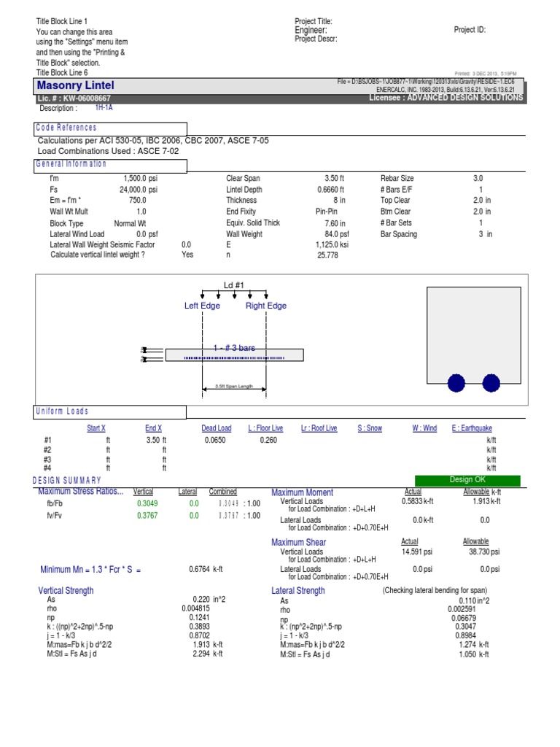Click the lateral M:mas value '1.274 k-ft'
This screenshot has width=560, height=747.
[x=474, y=645]
